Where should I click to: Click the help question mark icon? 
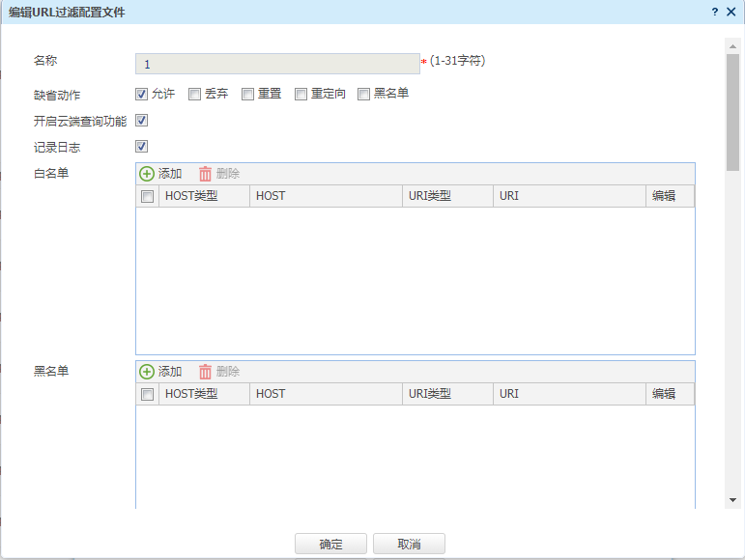[x=715, y=12]
